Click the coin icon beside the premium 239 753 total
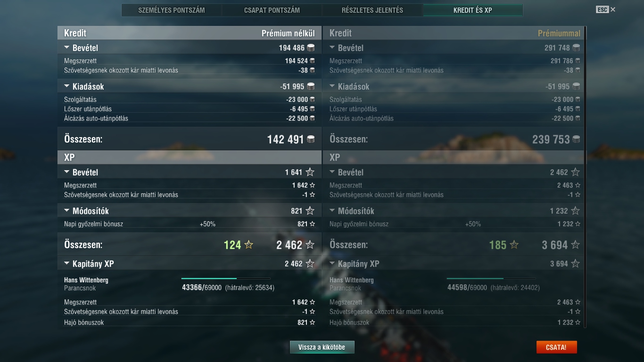Screen dimensions: 644x362 tap(576, 139)
